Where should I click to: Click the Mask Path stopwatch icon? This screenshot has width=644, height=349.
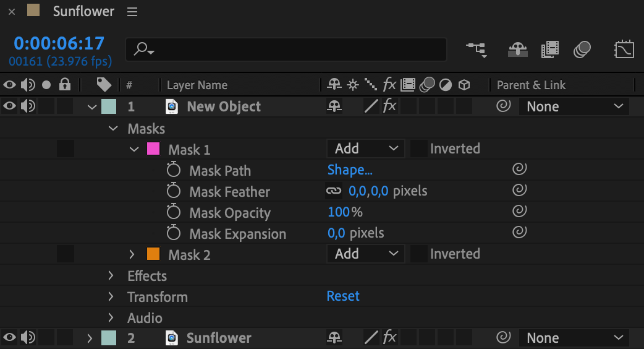tap(173, 170)
